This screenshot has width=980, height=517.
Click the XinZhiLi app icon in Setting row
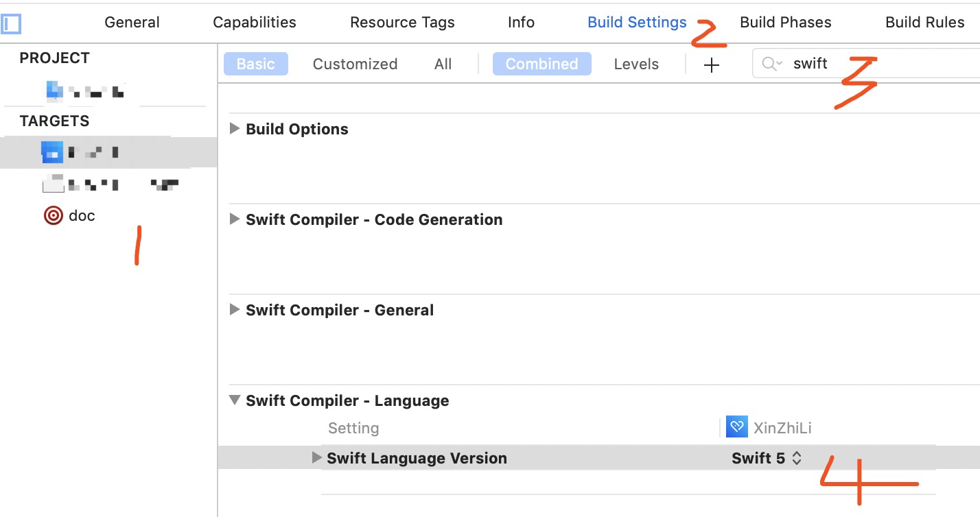[x=736, y=428]
